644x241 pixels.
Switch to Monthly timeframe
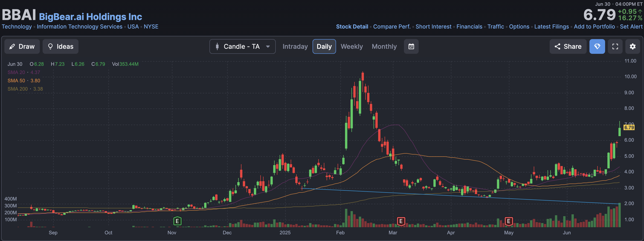(384, 46)
